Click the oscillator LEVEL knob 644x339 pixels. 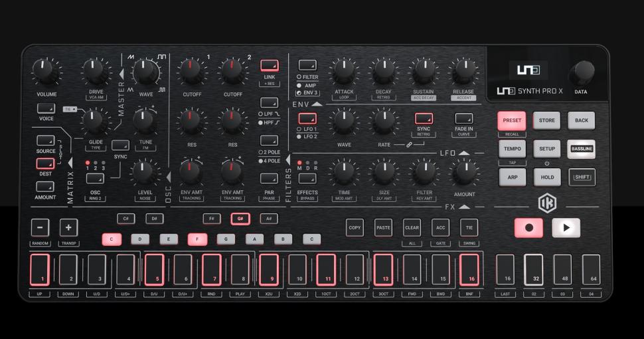click(x=143, y=172)
